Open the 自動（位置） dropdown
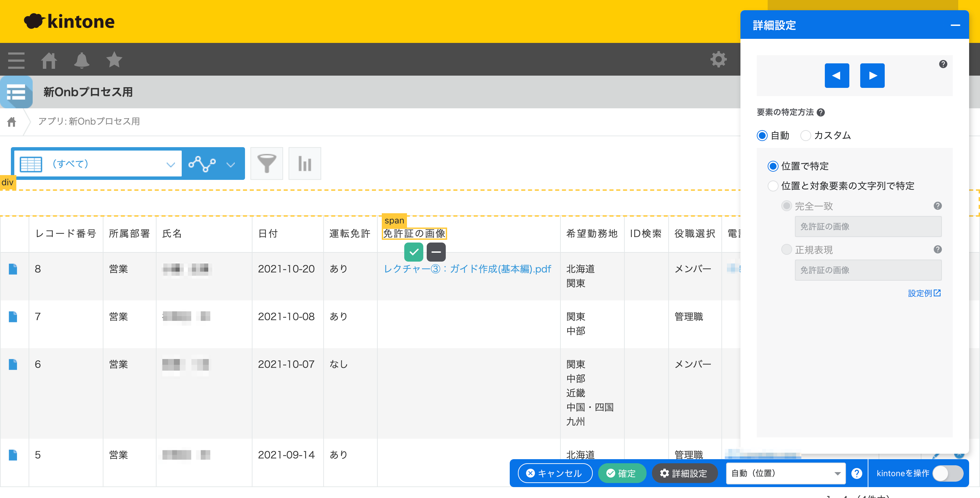The height and width of the screenshot is (498, 980). point(786,473)
